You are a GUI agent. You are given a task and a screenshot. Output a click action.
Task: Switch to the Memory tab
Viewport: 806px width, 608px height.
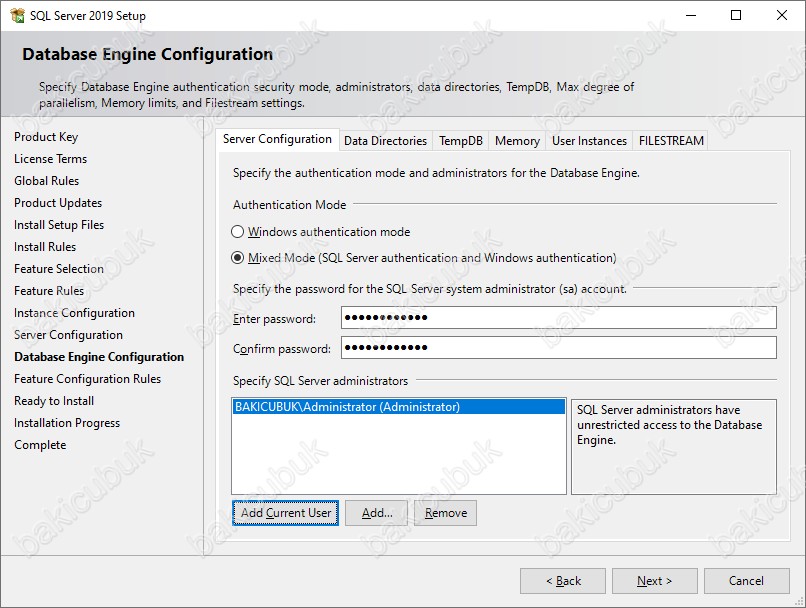tap(517, 141)
